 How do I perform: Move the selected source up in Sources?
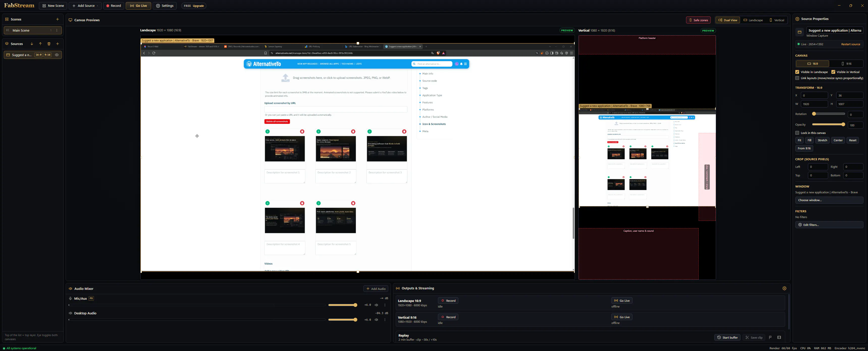coord(40,44)
